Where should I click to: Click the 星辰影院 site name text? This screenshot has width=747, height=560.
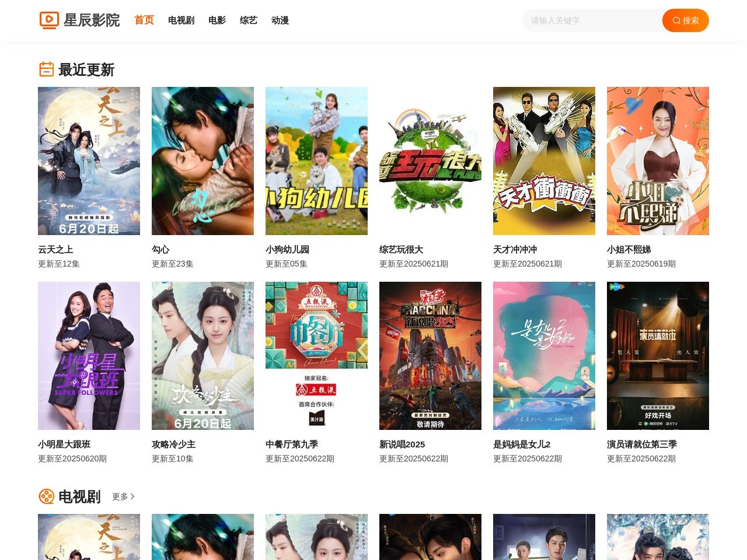click(x=92, y=20)
